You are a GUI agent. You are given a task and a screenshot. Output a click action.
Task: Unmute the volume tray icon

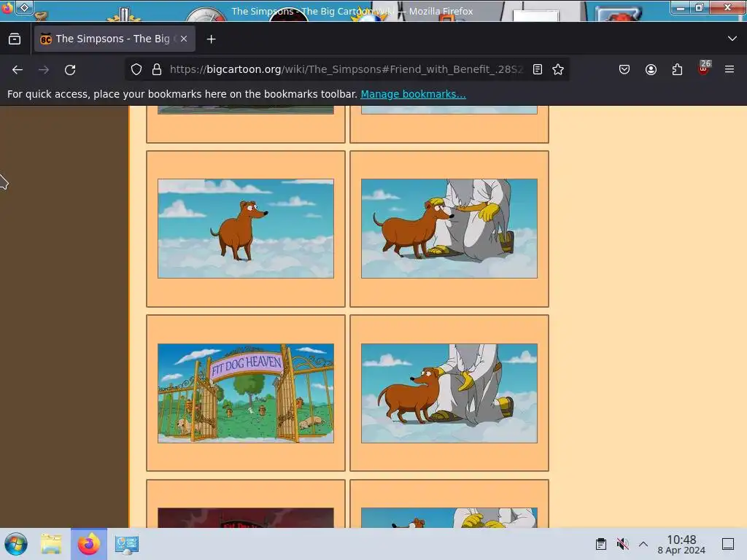[622, 544]
